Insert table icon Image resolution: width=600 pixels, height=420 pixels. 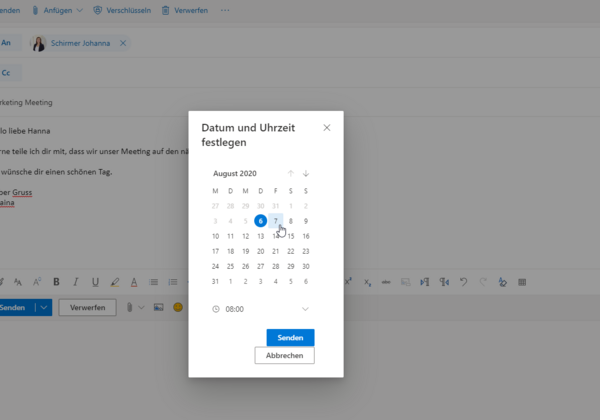tap(522, 282)
